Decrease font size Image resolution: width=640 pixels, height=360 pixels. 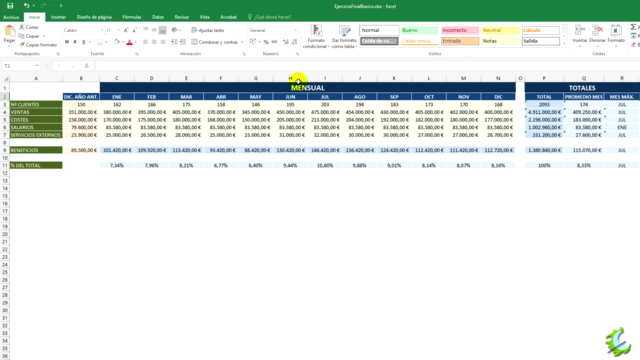(x=134, y=30)
